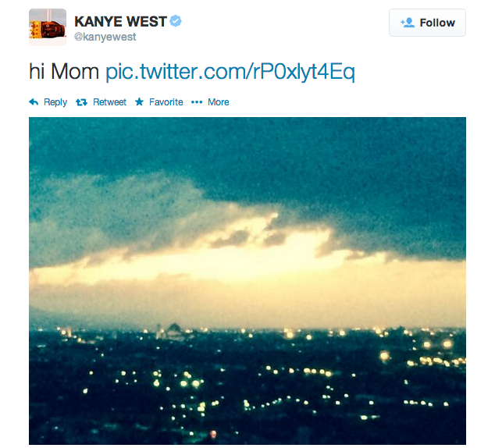Click the @kanyewest handle
495x448 pixels.
click(105, 37)
